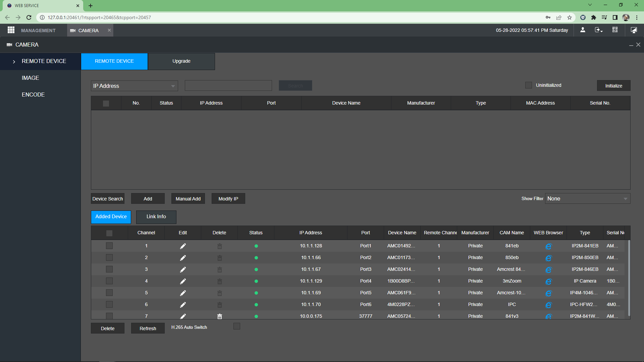Screen dimensions: 644x362
Task: Click the Delete button below the table
Action: pyautogui.click(x=108, y=328)
